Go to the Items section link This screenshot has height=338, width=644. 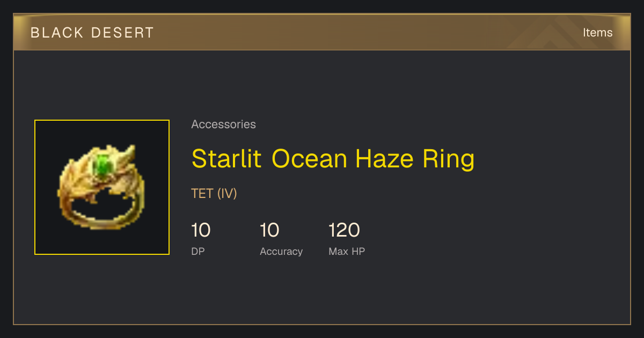click(x=597, y=33)
